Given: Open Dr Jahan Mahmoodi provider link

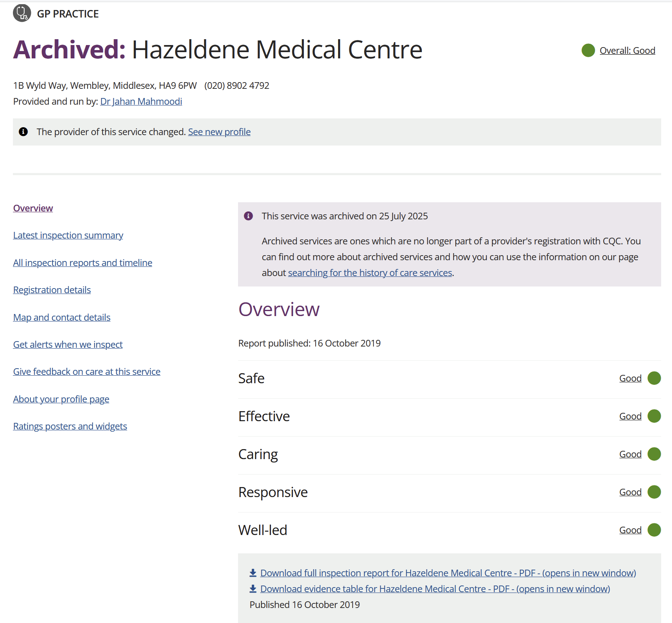Looking at the screenshot, I should (141, 101).
